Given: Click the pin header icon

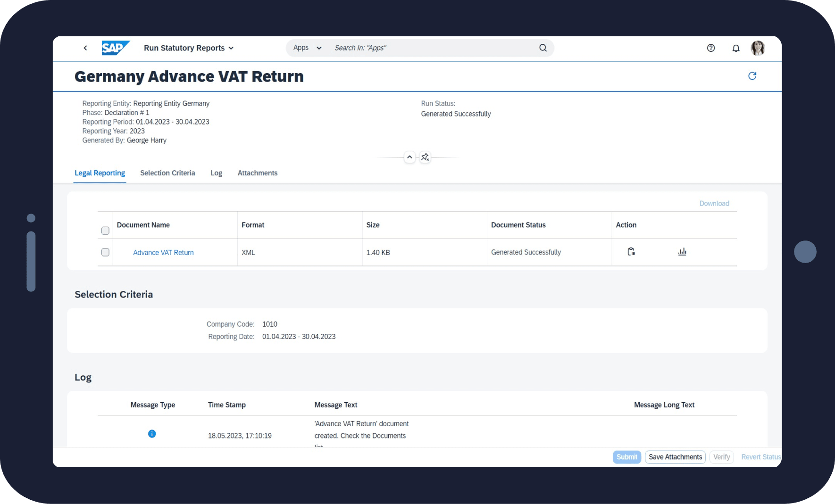Looking at the screenshot, I should [x=425, y=157].
